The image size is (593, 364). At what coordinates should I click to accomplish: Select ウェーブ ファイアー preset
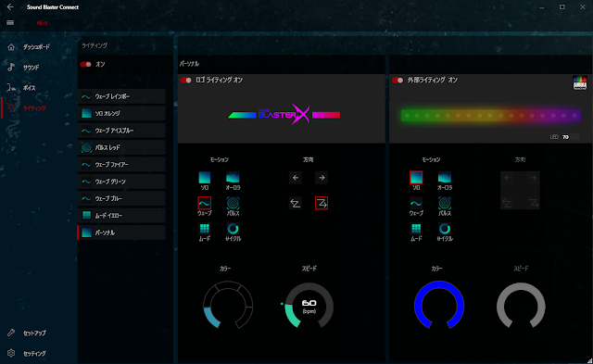pyautogui.click(x=121, y=165)
